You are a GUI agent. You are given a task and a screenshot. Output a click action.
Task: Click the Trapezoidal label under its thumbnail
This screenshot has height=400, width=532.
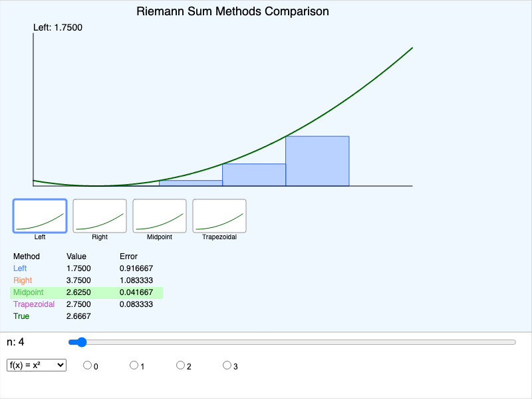[219, 237]
